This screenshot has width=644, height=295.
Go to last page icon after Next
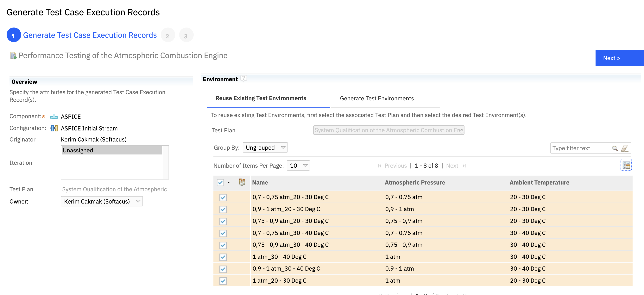[464, 166]
